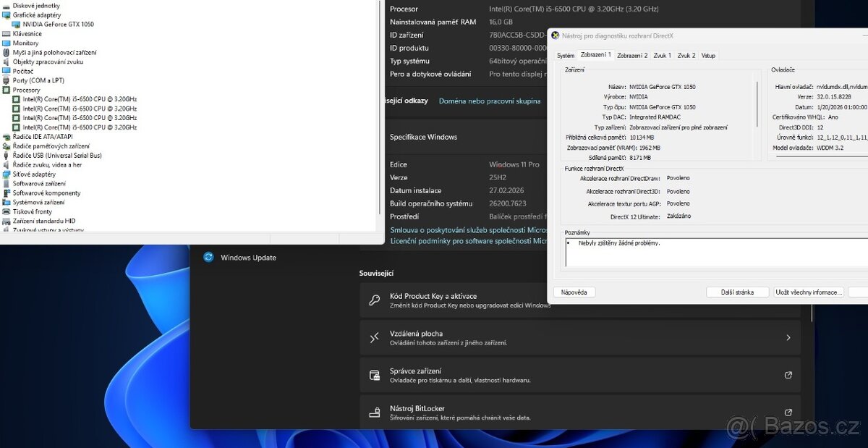Screen dimensions: 868x448
Task: Click the key icon beside Kód Product Key a aktivace
Action: [375, 300]
